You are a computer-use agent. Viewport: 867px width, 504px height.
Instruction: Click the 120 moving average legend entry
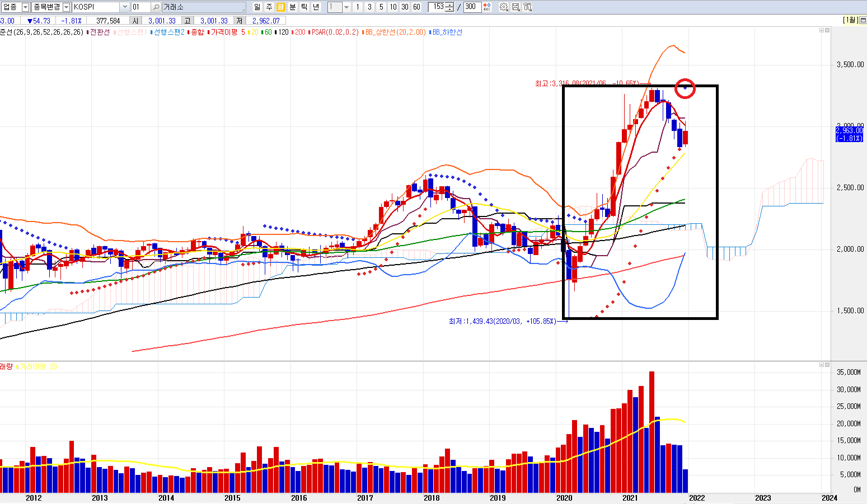(283, 32)
